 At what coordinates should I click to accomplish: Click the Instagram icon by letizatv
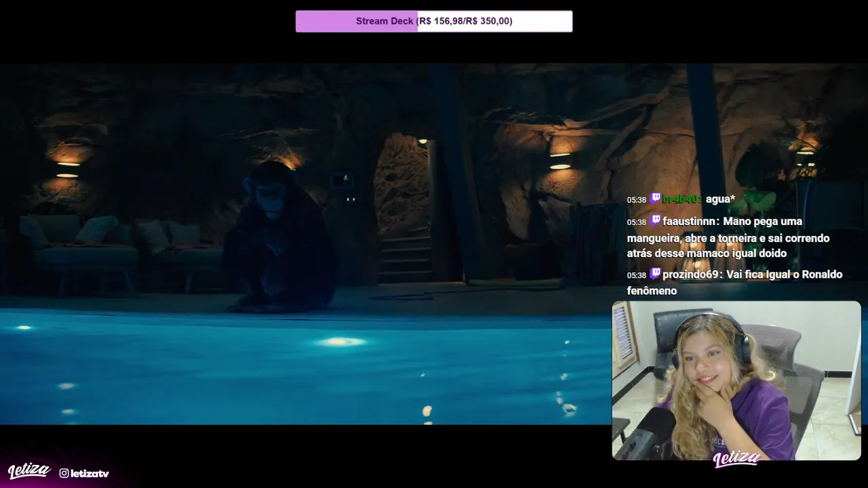tap(64, 473)
